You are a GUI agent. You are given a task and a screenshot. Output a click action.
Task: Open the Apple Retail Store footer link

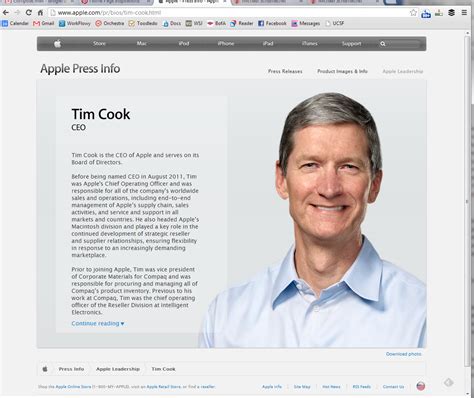tap(163, 387)
